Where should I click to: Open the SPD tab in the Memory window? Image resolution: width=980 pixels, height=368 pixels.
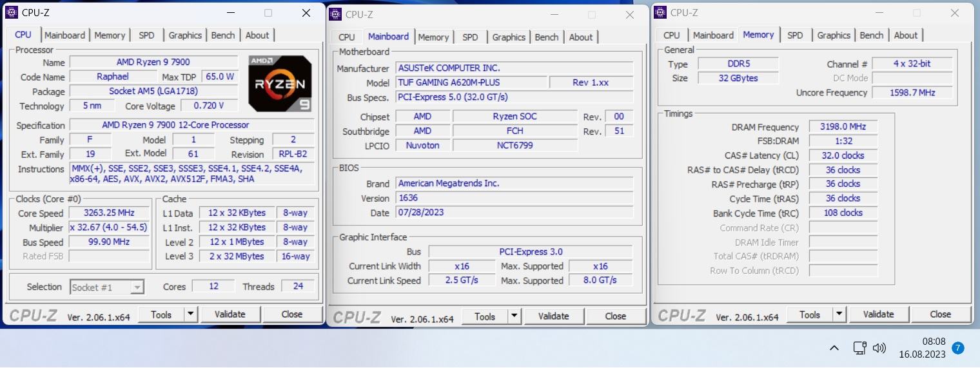[795, 35]
